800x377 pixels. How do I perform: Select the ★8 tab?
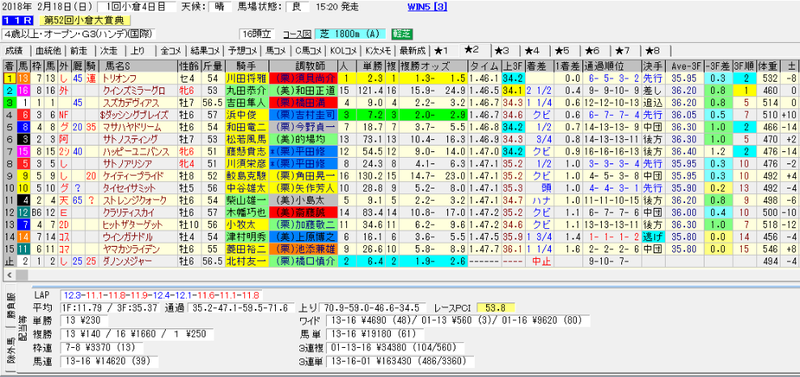(x=653, y=51)
